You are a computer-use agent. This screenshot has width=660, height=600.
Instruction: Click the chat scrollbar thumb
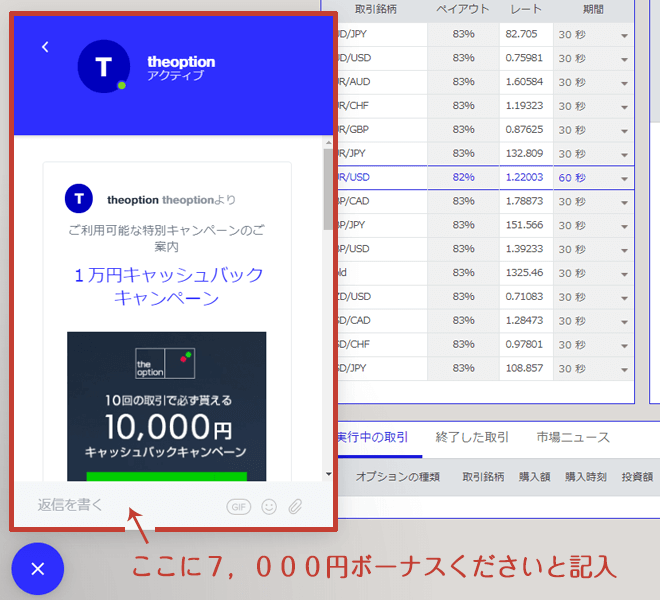pyautogui.click(x=328, y=189)
